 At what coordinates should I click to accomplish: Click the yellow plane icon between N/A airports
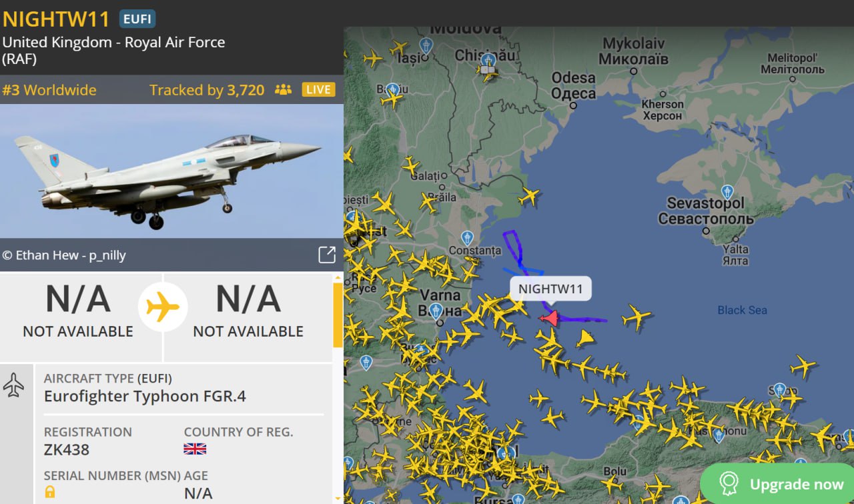163,307
